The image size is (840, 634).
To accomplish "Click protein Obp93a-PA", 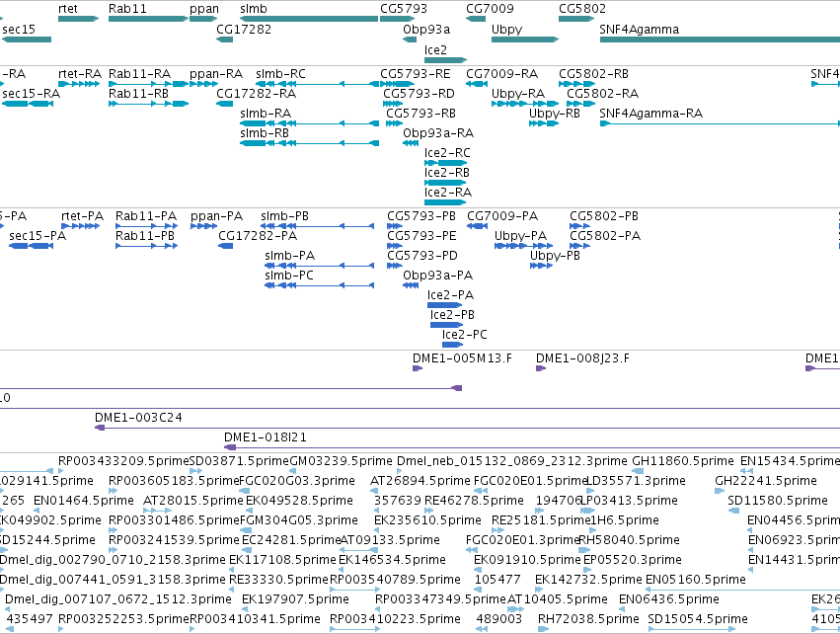I will coord(411,285).
